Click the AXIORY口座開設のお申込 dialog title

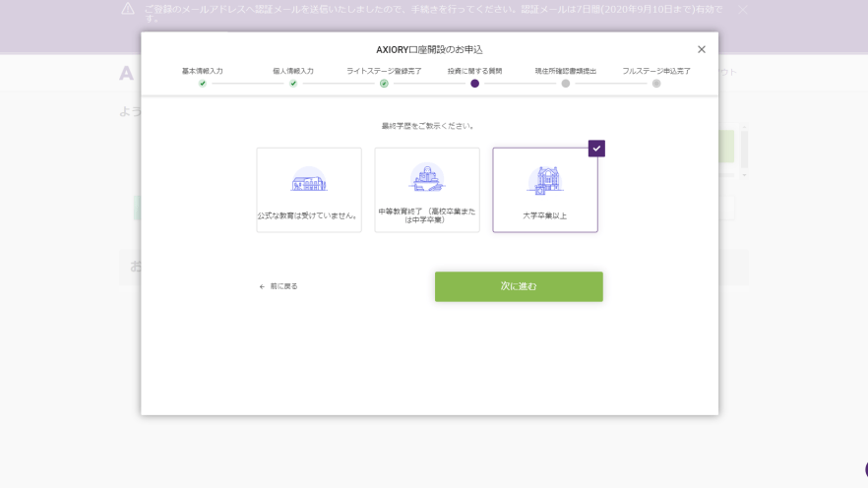(429, 49)
